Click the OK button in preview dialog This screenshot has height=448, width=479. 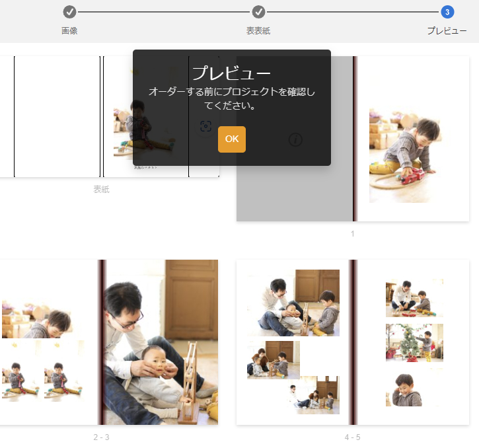pos(231,139)
